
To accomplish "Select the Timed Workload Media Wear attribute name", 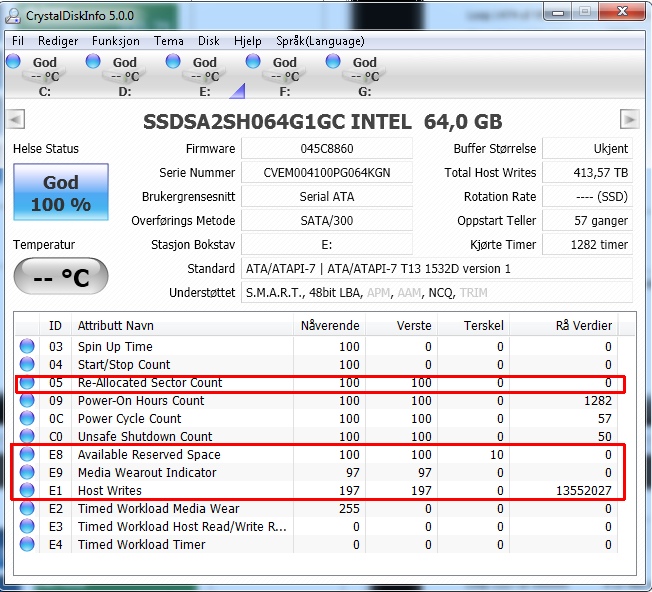I will click(x=158, y=508).
